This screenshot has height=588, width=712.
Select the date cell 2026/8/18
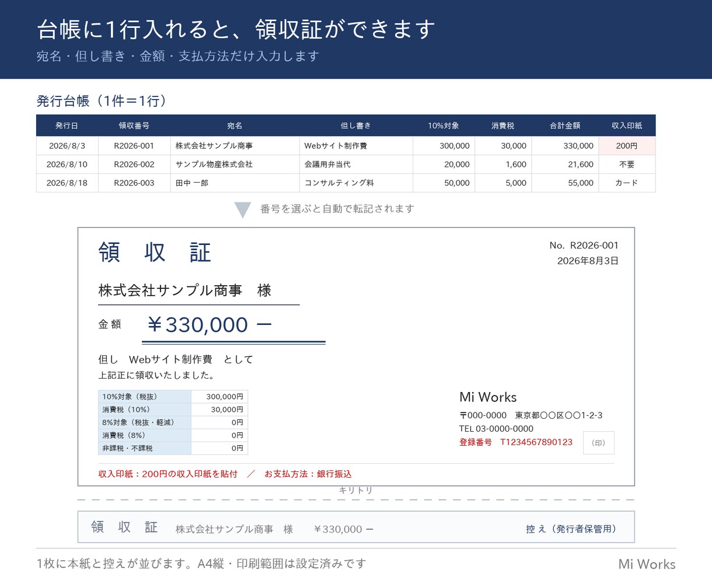click(67, 183)
